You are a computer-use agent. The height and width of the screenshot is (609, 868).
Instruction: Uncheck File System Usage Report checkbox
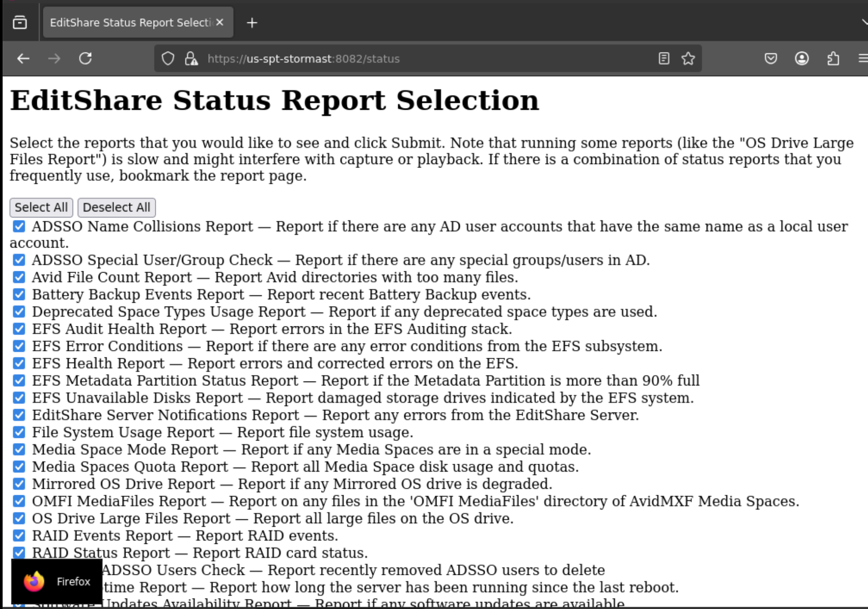(19, 432)
